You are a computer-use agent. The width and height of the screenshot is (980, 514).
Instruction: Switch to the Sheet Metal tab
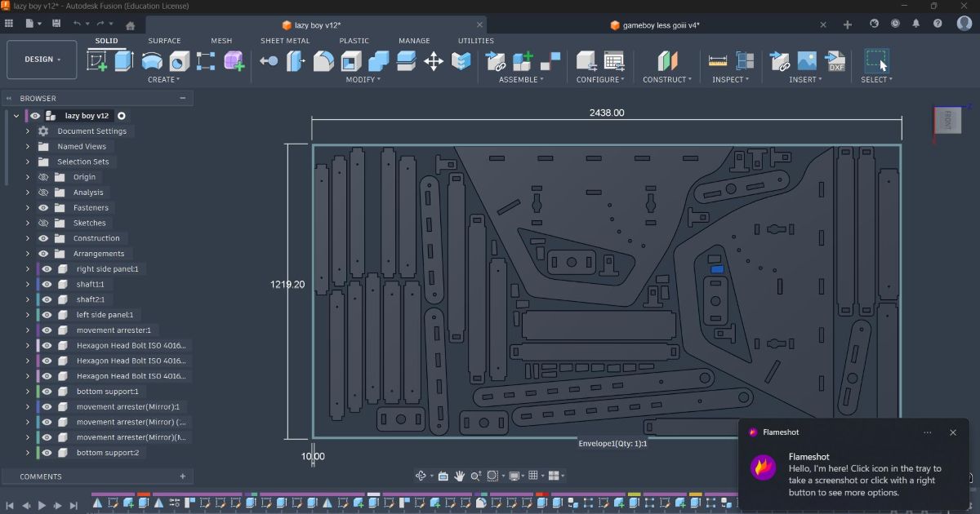coord(285,40)
